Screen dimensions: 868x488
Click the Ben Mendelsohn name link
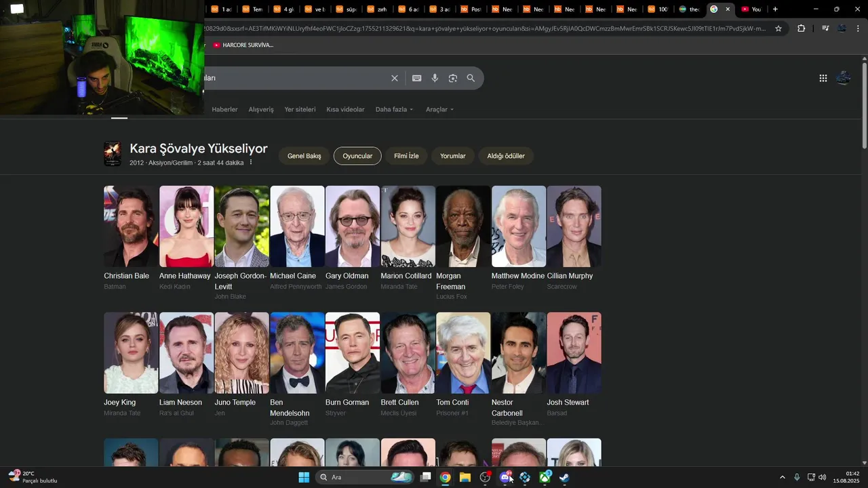pos(290,408)
